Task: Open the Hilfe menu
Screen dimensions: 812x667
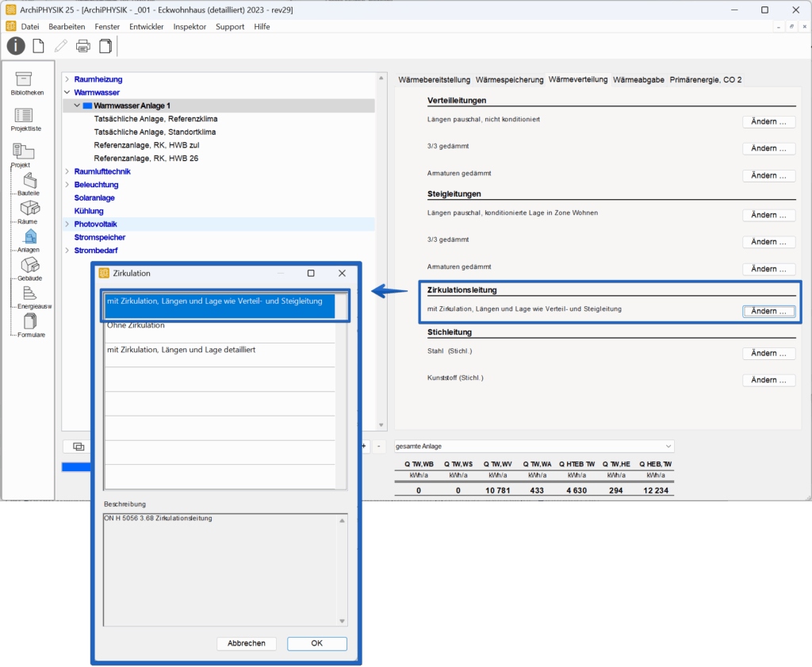Action: [x=262, y=26]
